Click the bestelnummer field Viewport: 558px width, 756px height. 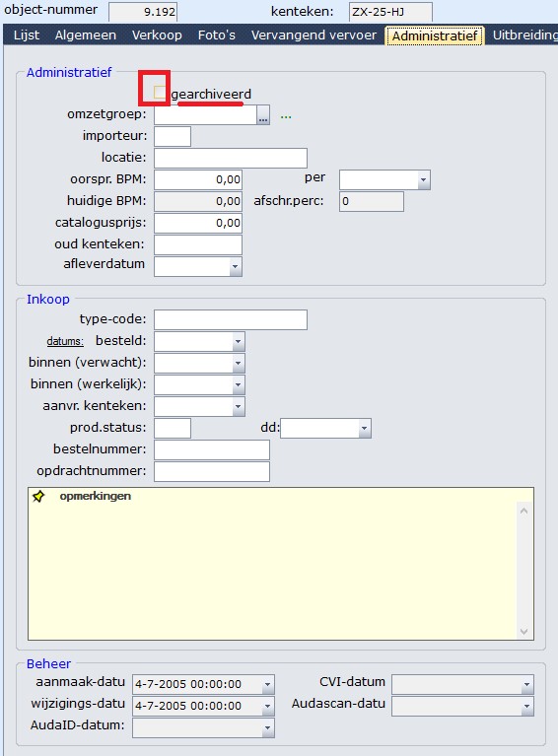tap(212, 449)
